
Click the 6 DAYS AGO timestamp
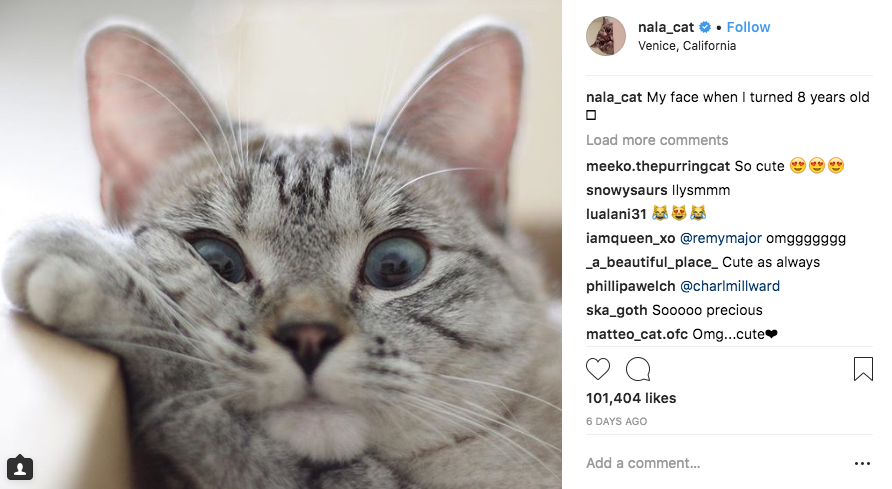click(616, 422)
